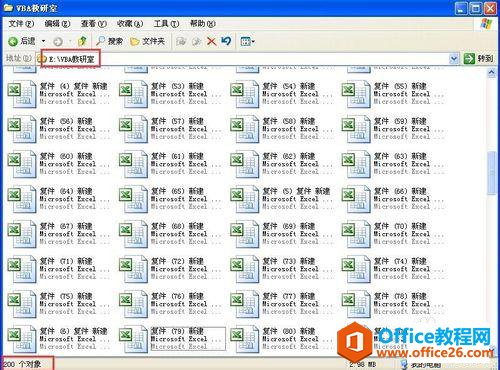The width and height of the screenshot is (500, 370).
Task: Click file name 复件 (70) 新建
Action: 400,226
